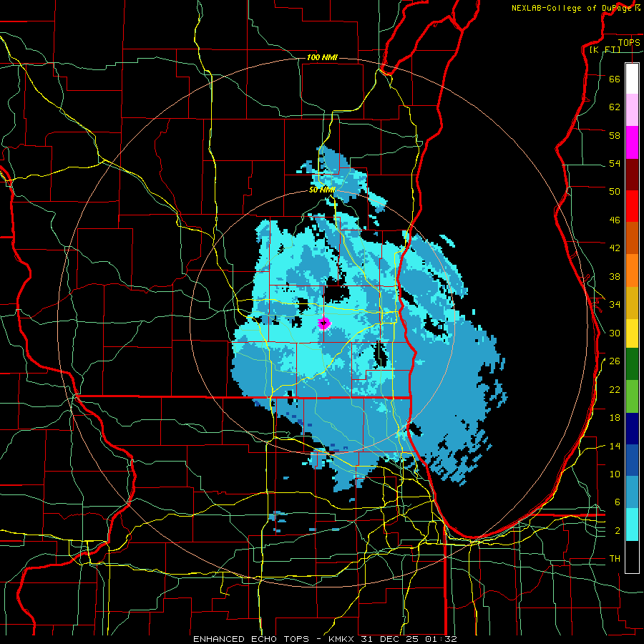This screenshot has width=644, height=644.
Task: Click the navy blue legend swatch
Action: (x=632, y=429)
